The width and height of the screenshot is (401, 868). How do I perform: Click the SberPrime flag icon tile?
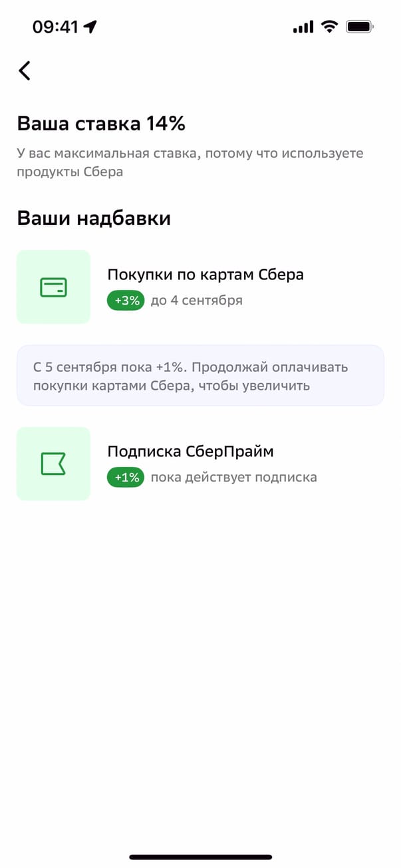coord(53,464)
